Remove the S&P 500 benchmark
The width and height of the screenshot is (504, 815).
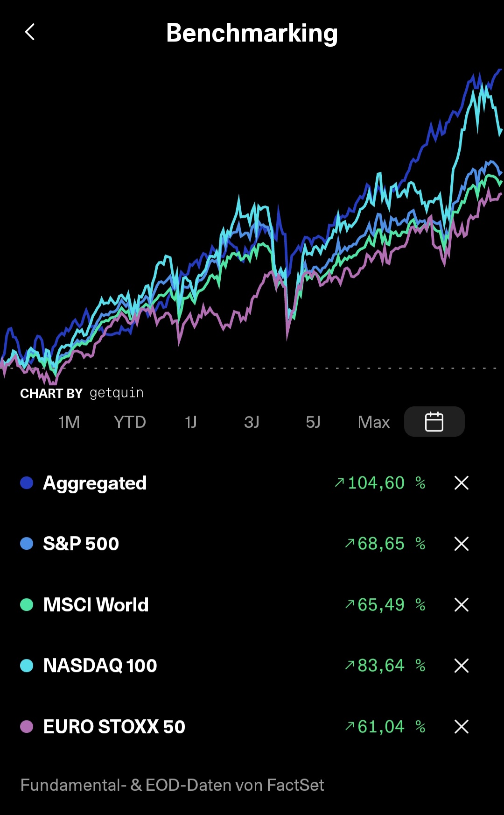461,544
